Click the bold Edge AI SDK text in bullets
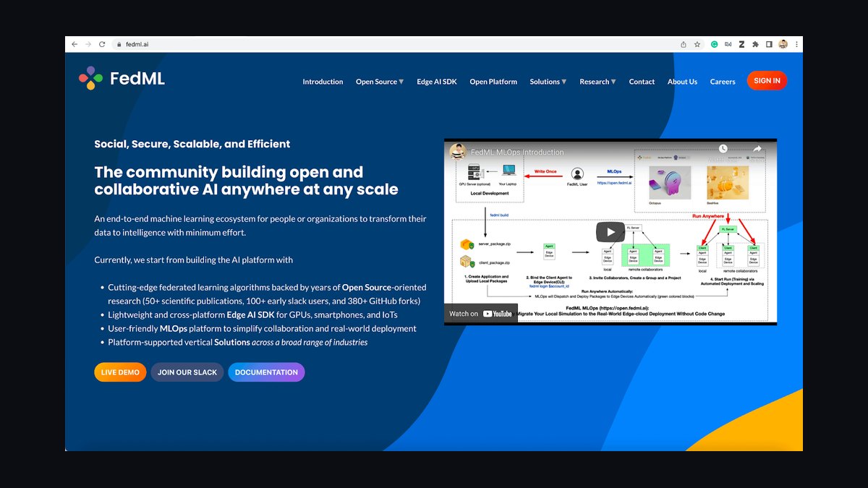Viewport: 868px width, 488px height. tap(252, 315)
